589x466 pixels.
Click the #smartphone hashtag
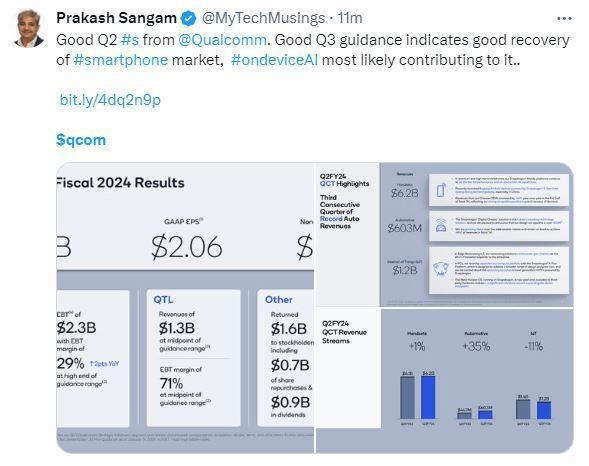coord(121,60)
